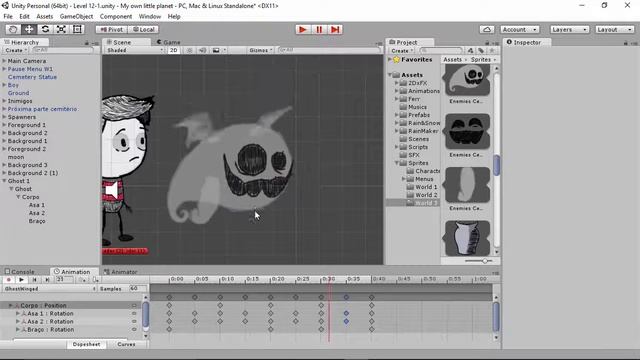The height and width of the screenshot is (360, 640).
Task: Collapse the Corpo object in Hierarchy
Action: pos(18,197)
